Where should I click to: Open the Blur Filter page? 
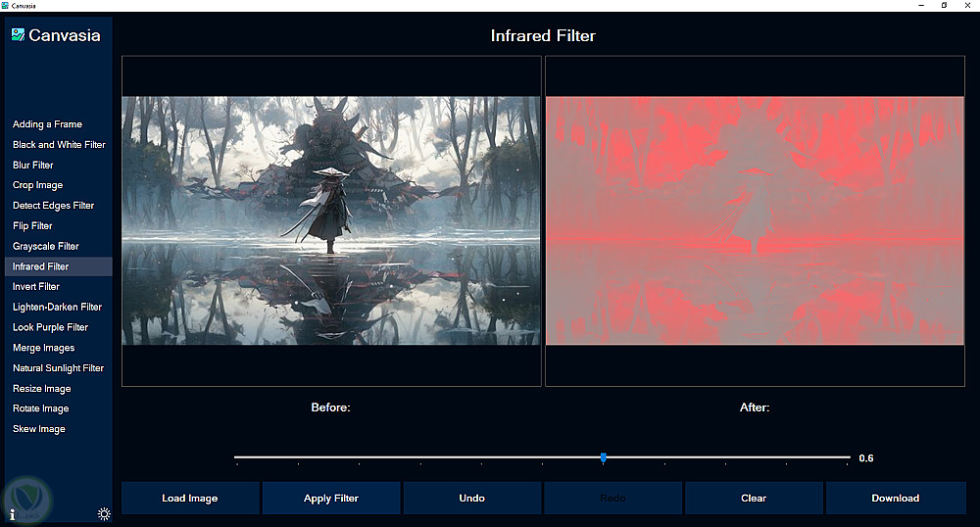click(x=33, y=165)
